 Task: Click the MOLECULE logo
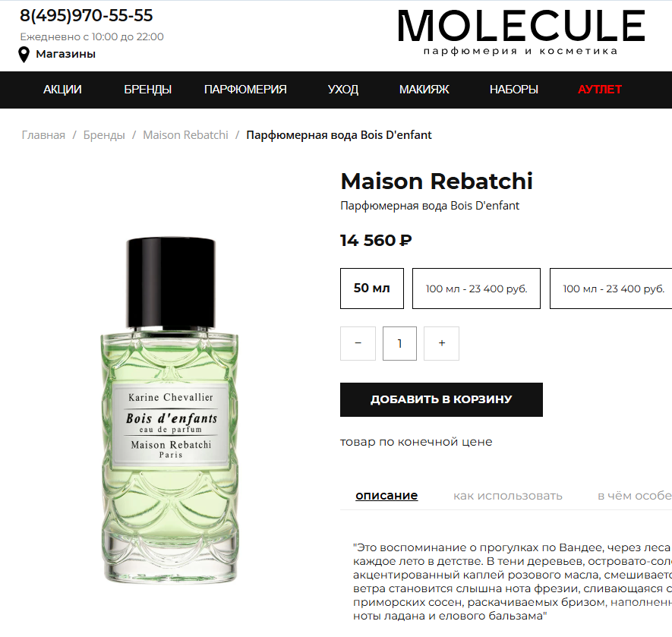(521, 31)
